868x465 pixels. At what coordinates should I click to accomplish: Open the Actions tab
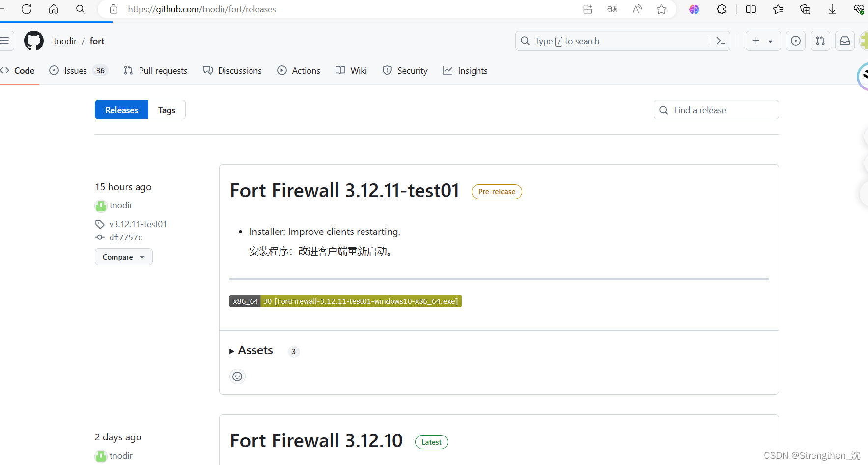coord(299,71)
